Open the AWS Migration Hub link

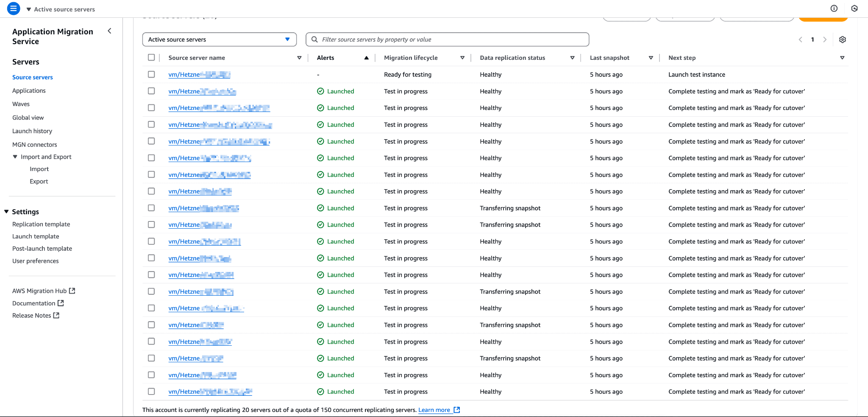coord(39,291)
